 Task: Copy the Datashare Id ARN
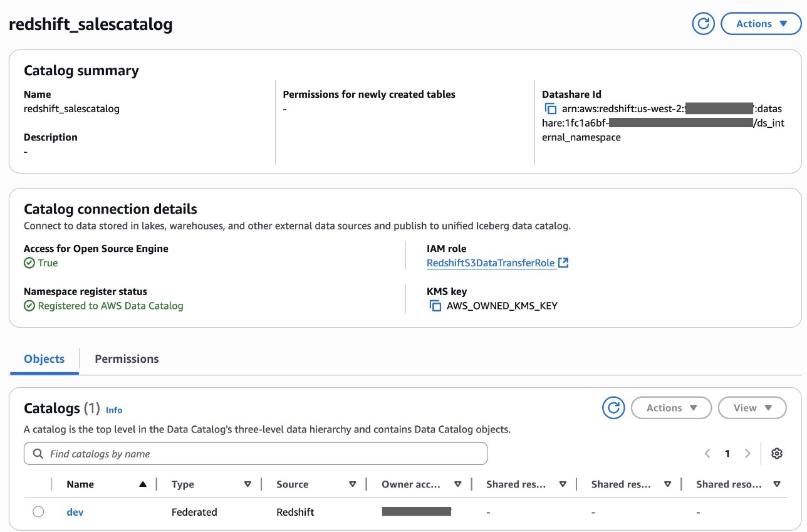tap(551, 108)
